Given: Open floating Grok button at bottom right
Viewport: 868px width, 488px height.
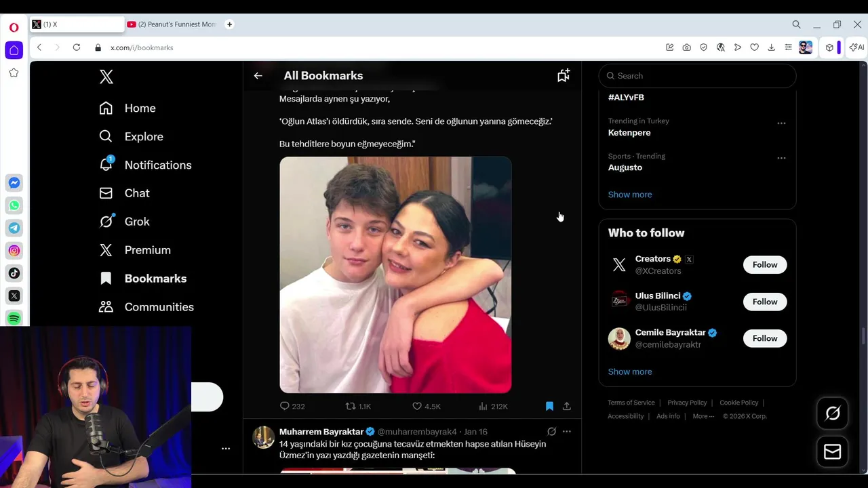Looking at the screenshot, I should coord(833,413).
